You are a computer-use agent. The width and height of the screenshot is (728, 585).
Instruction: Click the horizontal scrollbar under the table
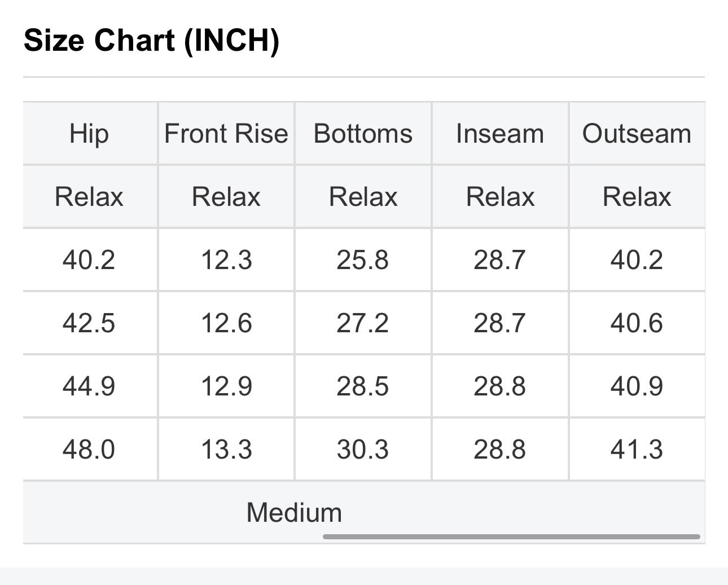(511, 536)
